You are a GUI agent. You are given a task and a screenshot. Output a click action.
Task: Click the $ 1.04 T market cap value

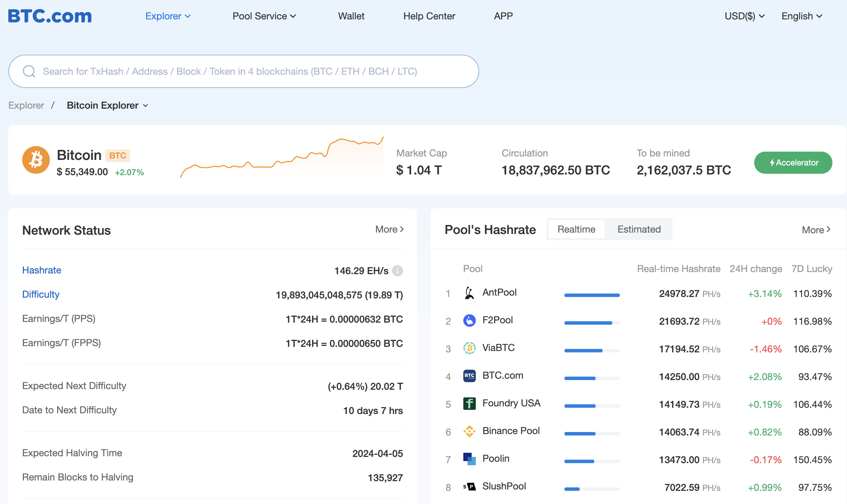[x=419, y=170]
